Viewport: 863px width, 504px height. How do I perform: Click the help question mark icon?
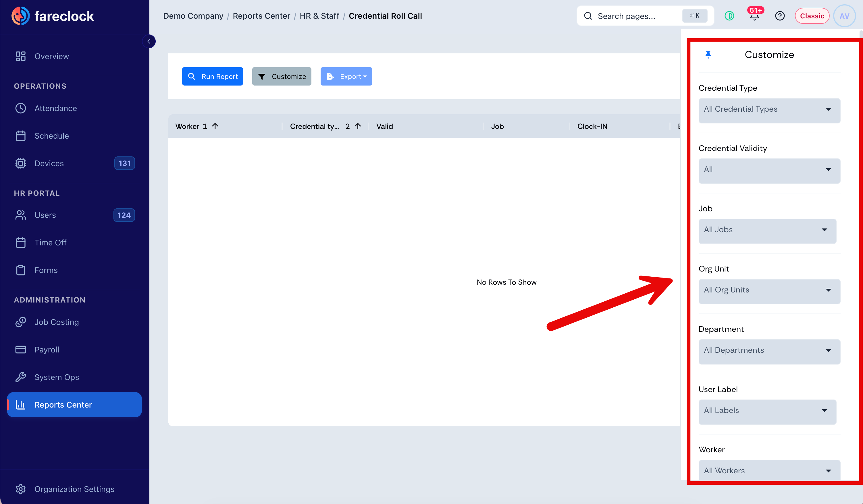780,16
